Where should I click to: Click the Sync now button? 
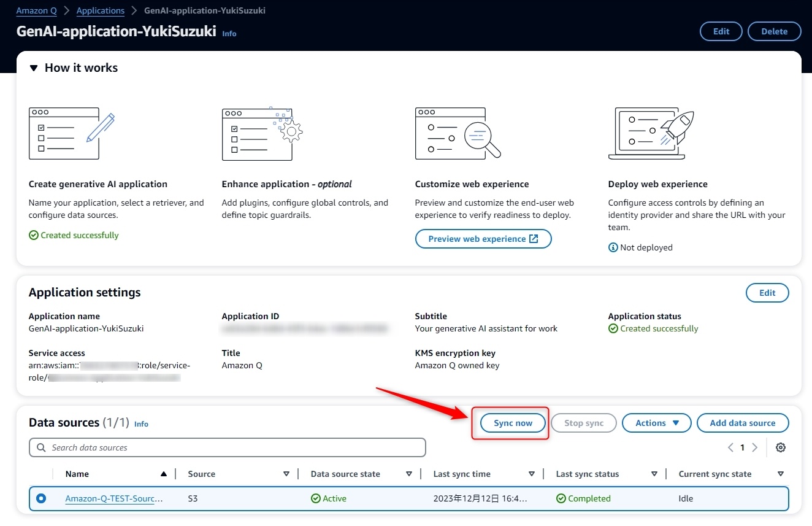[x=513, y=423]
